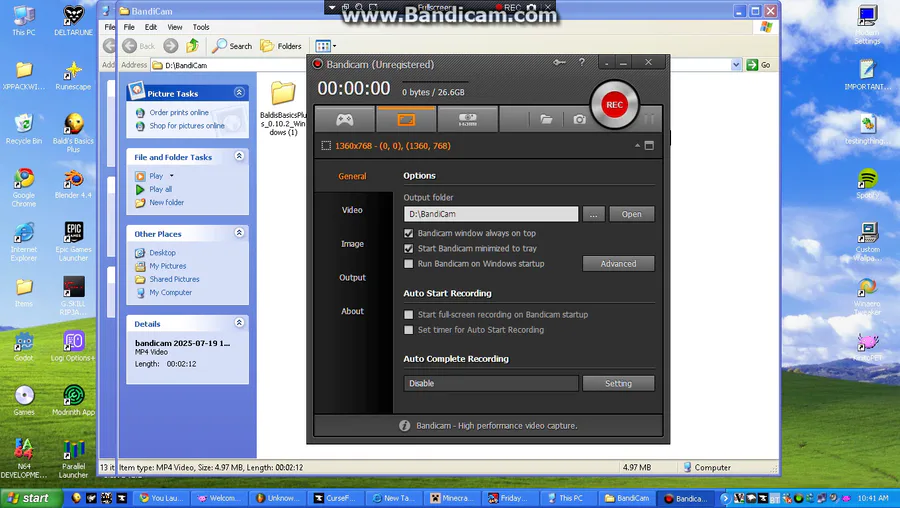
Task: Open Epic Games Launcher desktop icon
Action: (73, 241)
